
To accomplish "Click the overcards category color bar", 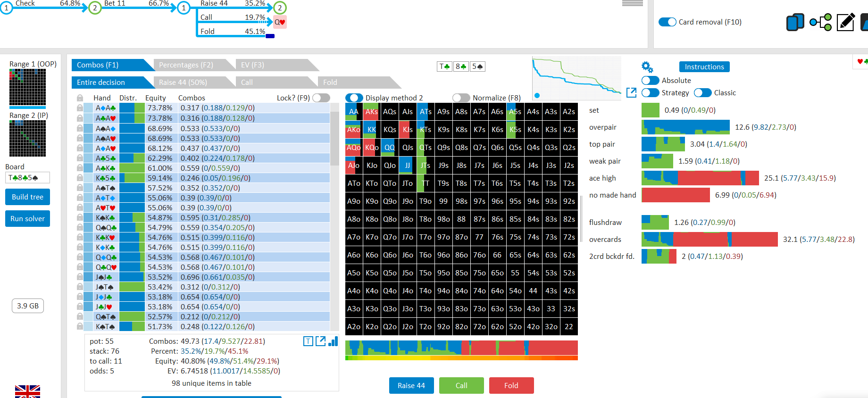I will [x=709, y=240].
